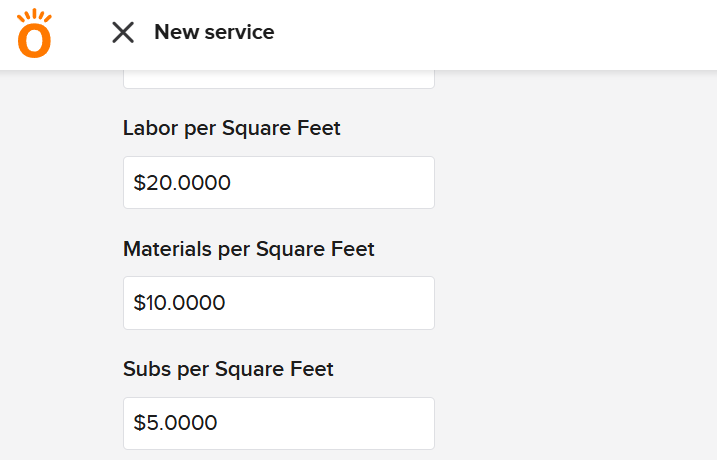Focus the Subs per Square Feet field
Viewport: 717px width, 460px height.
[x=278, y=423]
